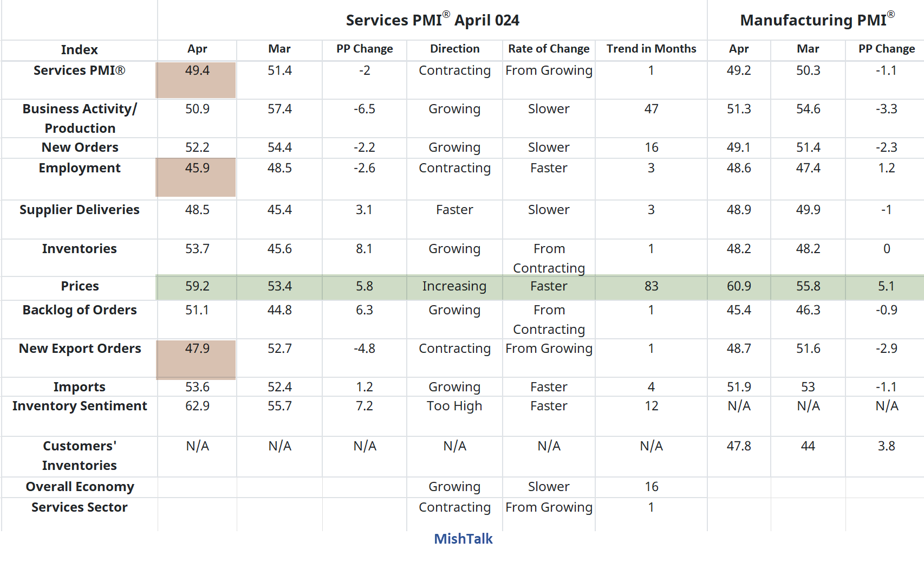924x561 pixels.
Task: Click the MishTalk link at the bottom
Action: pyautogui.click(x=463, y=539)
